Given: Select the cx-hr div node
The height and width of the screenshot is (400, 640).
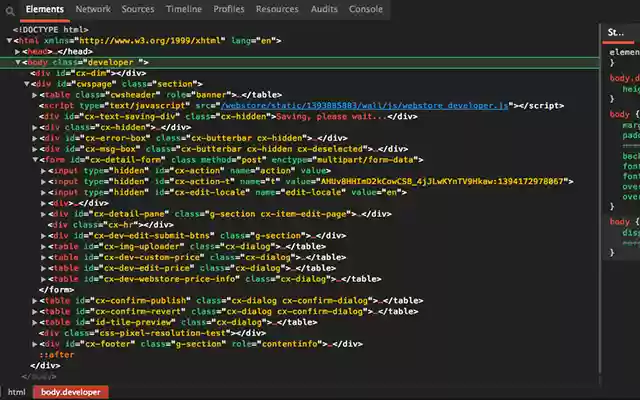Looking at the screenshot, I should coord(111,224).
